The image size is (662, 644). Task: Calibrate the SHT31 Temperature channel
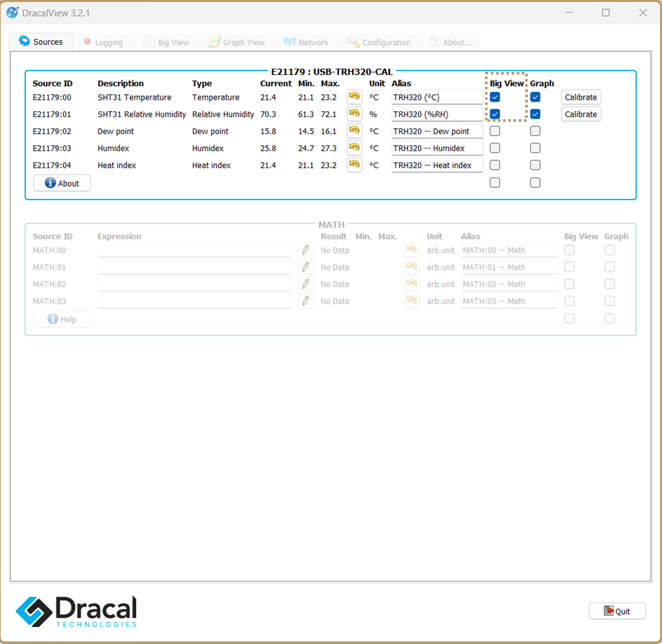[581, 97]
